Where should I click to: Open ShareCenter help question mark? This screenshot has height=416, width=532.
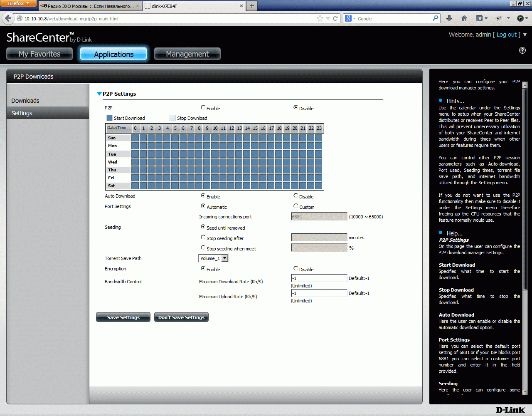522,50
